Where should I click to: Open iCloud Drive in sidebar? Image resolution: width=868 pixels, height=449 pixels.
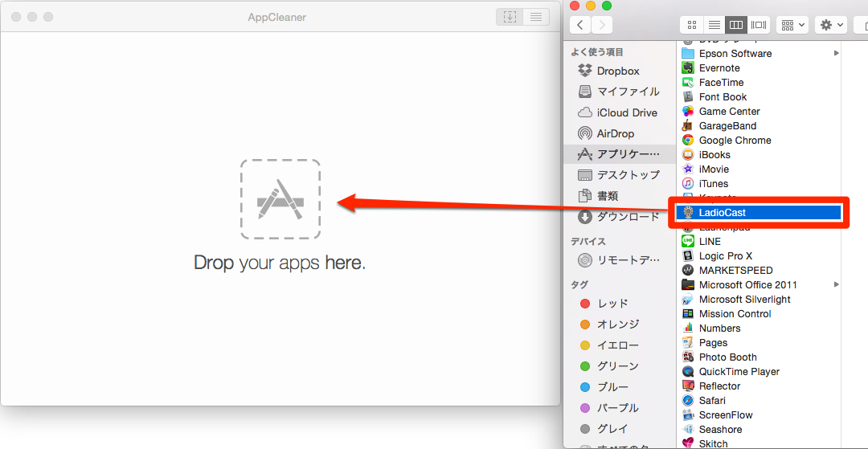[619, 112]
